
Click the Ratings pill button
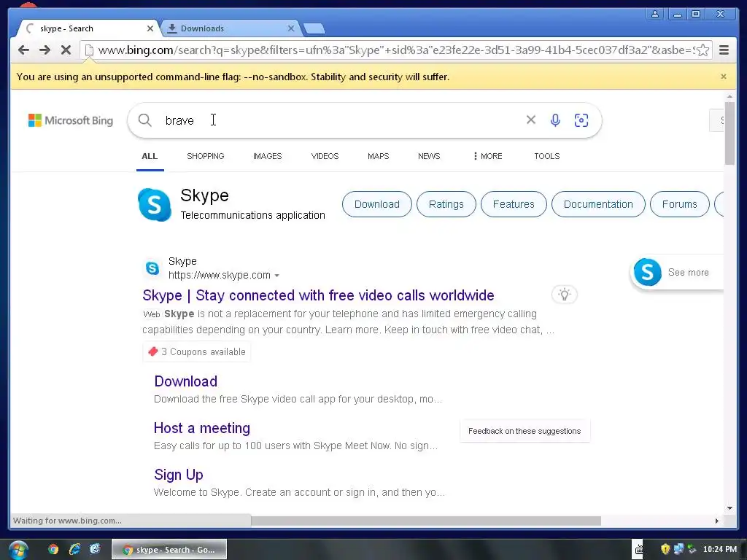click(446, 204)
